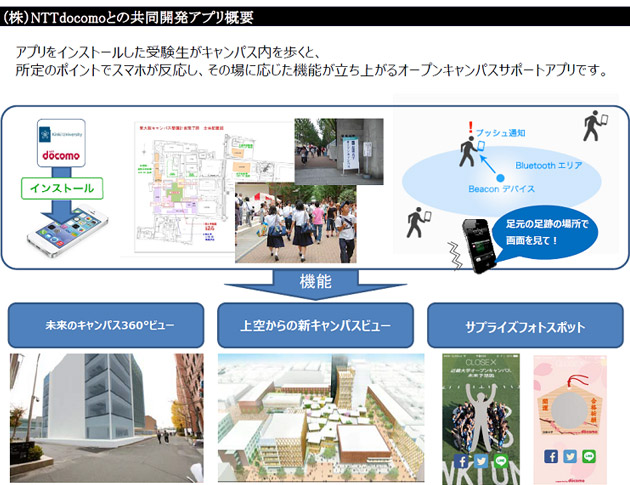Click the LINE icon on the green photo screen
630x485 pixels.
pyautogui.click(x=501, y=461)
